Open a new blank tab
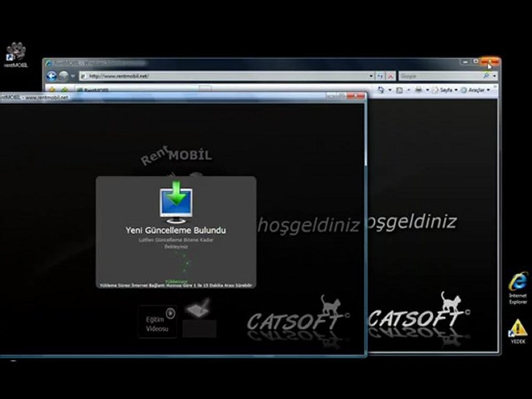This screenshot has width=532, height=399. tap(205, 89)
